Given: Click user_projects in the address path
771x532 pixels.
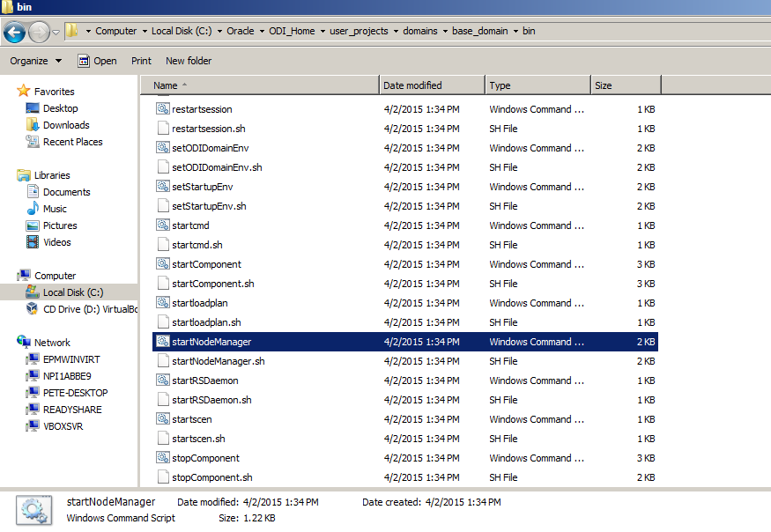Looking at the screenshot, I should pos(359,31).
